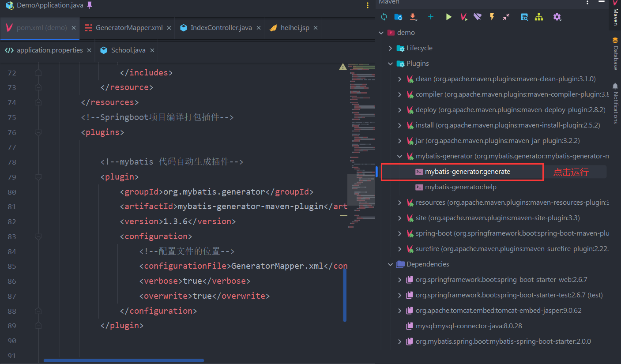Show Maven dependencies diagram icon
Image resolution: width=621 pixels, height=364 pixels.
[x=539, y=17]
